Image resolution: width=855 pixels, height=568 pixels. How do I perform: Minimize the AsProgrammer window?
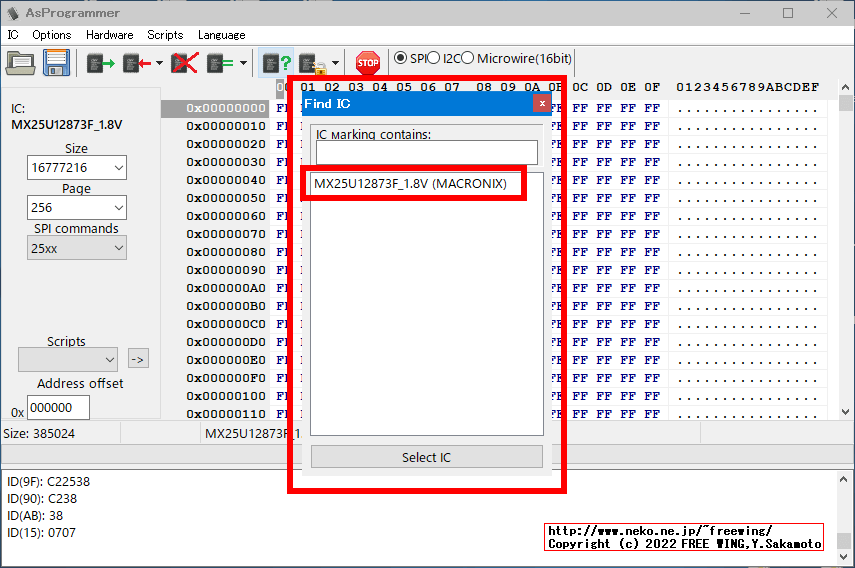[745, 13]
